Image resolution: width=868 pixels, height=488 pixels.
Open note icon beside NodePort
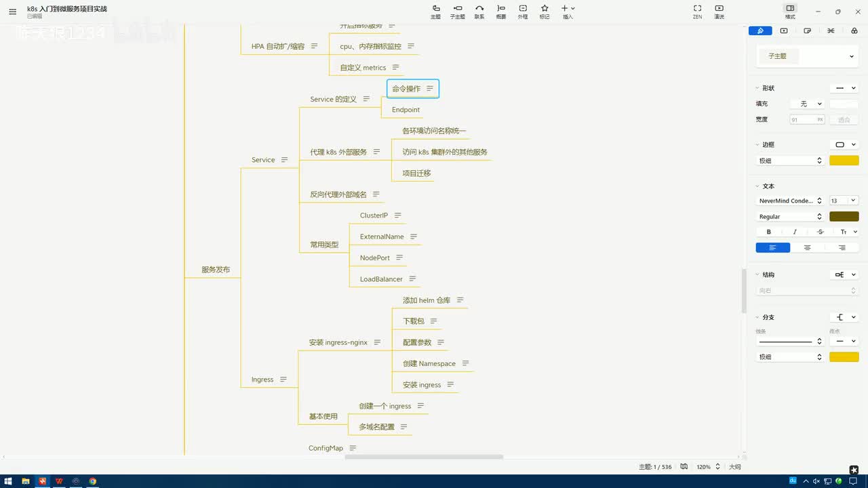tap(399, 258)
